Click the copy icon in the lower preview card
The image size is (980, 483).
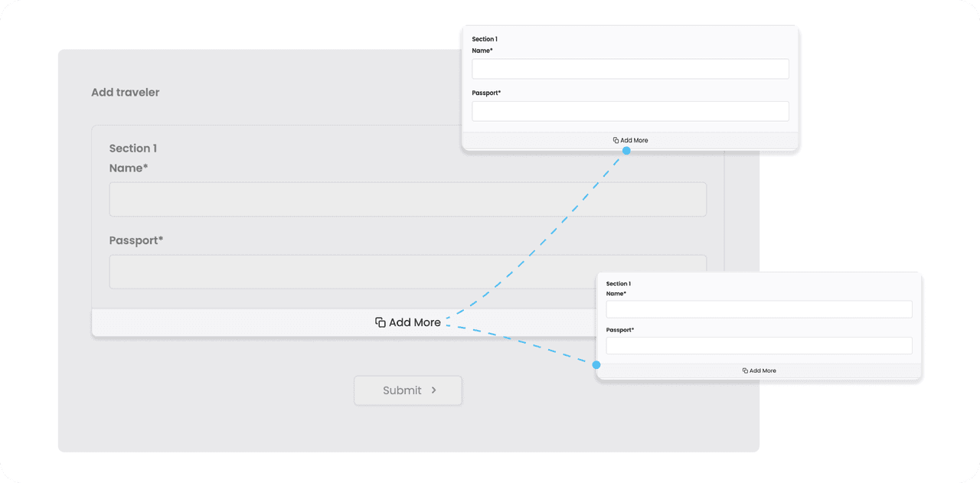click(745, 370)
